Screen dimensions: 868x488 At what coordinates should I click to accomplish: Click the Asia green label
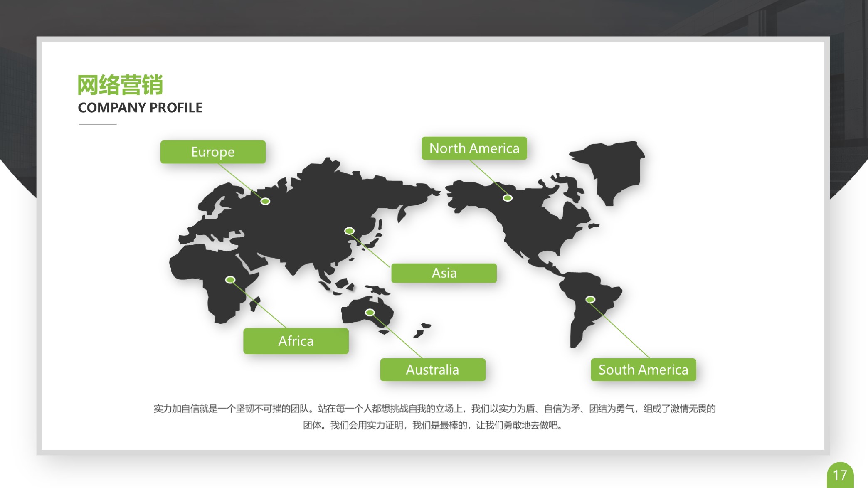tap(443, 273)
